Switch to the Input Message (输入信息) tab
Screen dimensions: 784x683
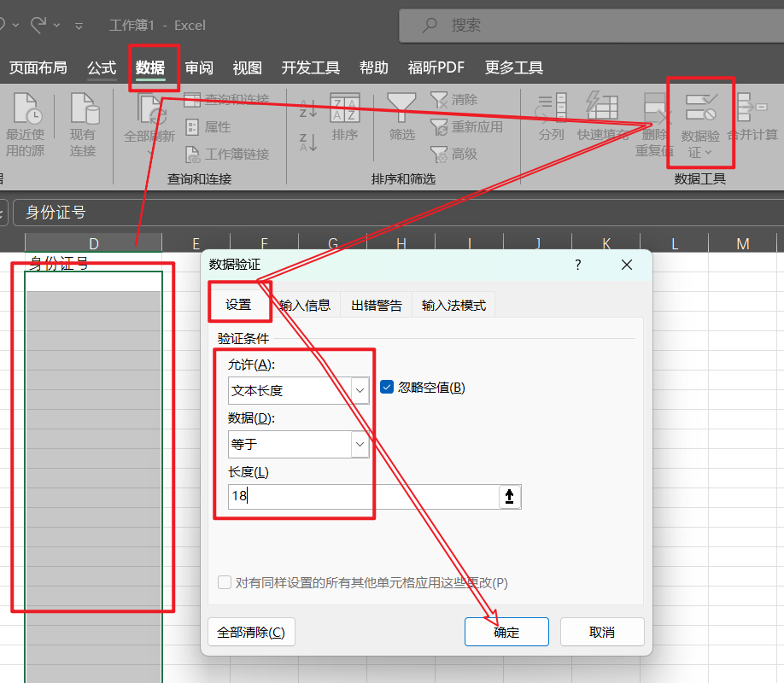[x=305, y=305]
